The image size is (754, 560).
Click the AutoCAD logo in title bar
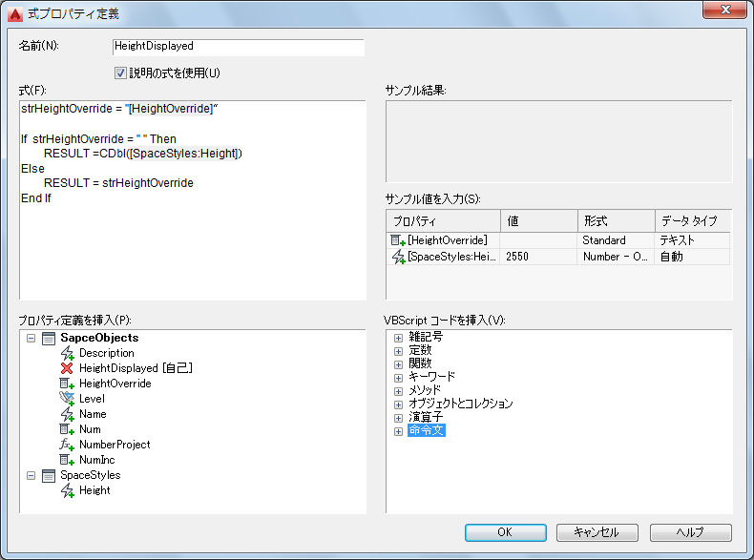click(15, 14)
